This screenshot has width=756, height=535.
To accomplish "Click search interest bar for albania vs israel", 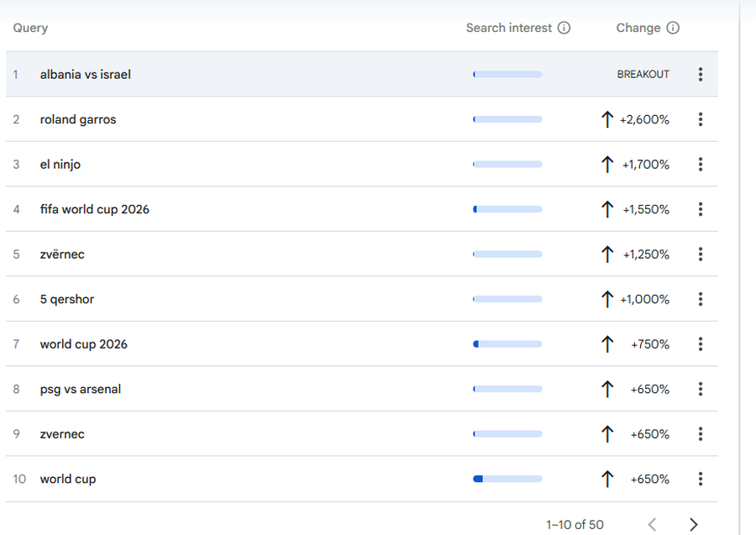I will coord(507,74).
